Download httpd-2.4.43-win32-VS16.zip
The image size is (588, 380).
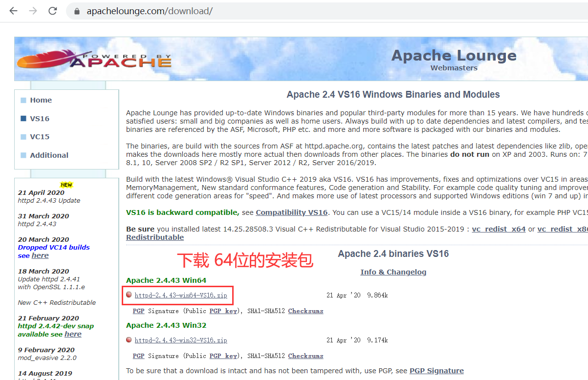point(181,340)
